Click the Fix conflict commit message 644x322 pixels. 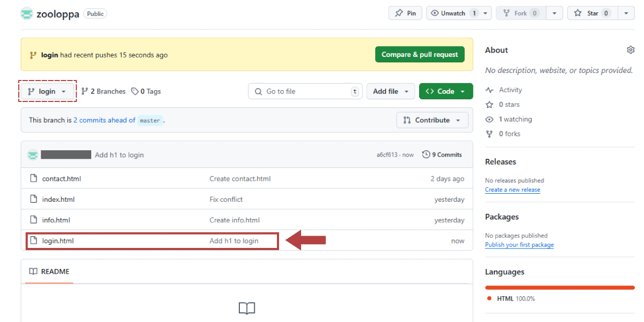[x=226, y=200]
